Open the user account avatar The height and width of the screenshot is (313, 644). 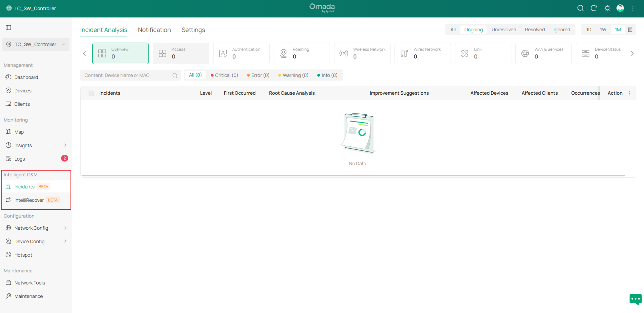[620, 8]
